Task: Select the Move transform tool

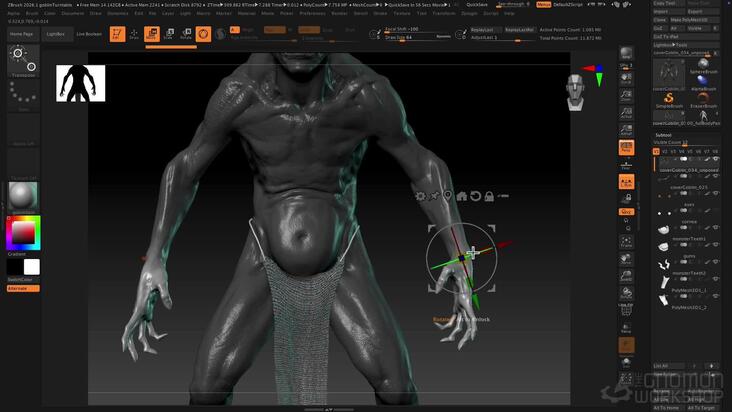Action: pos(152,34)
